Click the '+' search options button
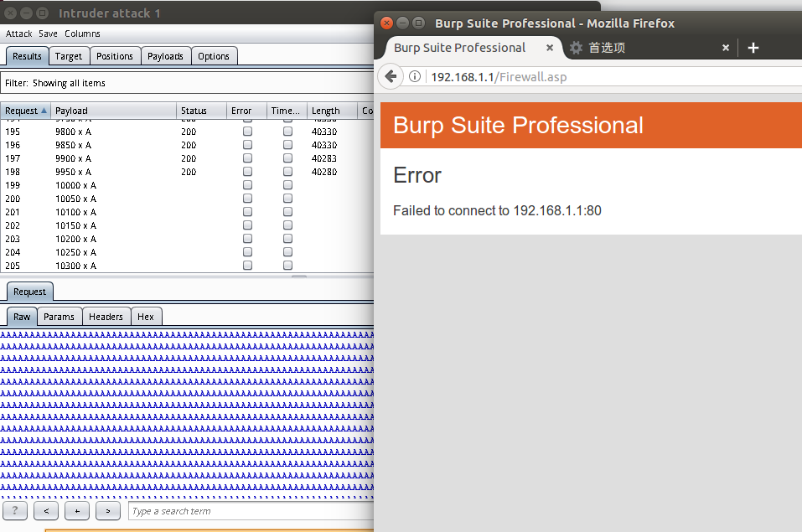Screen dimensions: 802x532 (77, 510)
